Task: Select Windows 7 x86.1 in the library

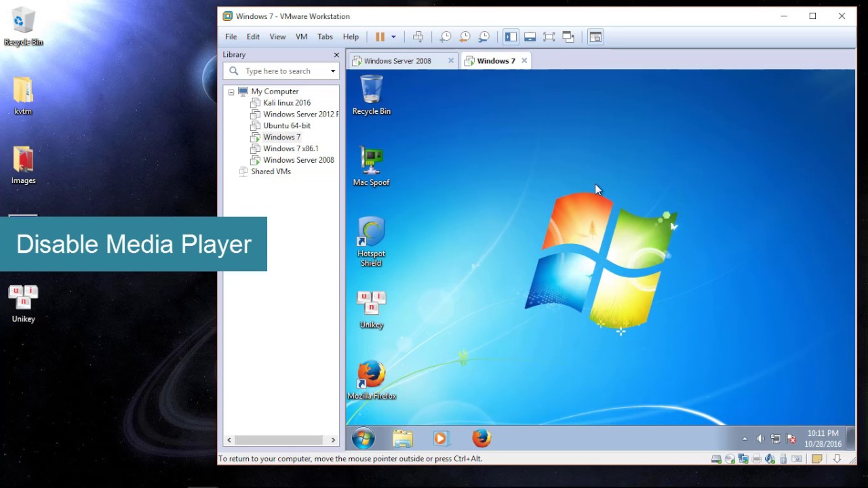Action: 284,148
